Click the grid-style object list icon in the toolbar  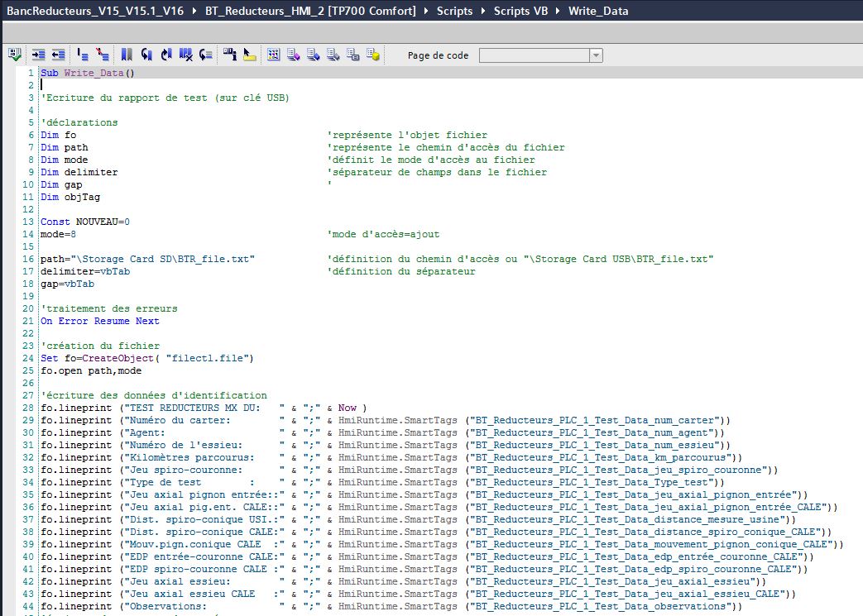click(x=273, y=55)
